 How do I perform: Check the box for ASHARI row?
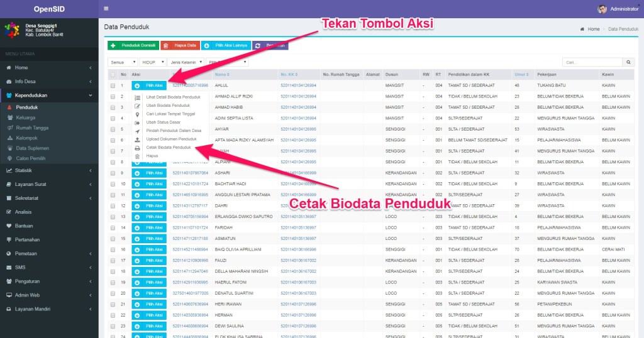coord(113,173)
